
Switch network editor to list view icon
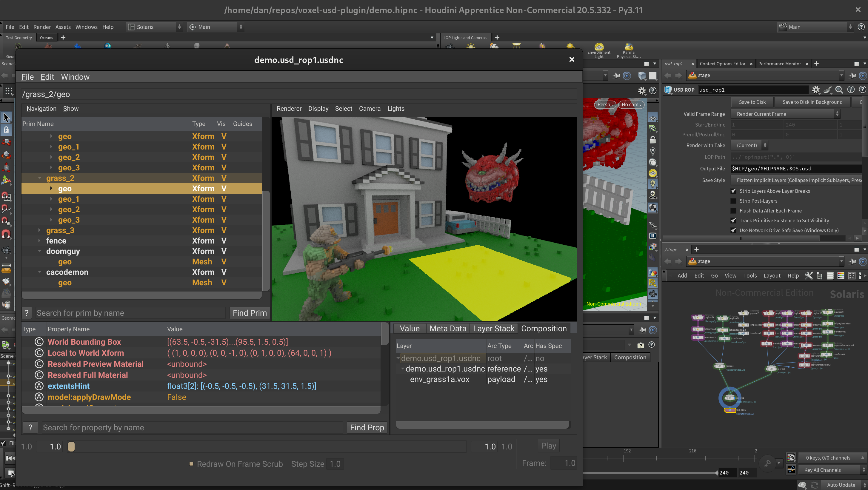830,275
